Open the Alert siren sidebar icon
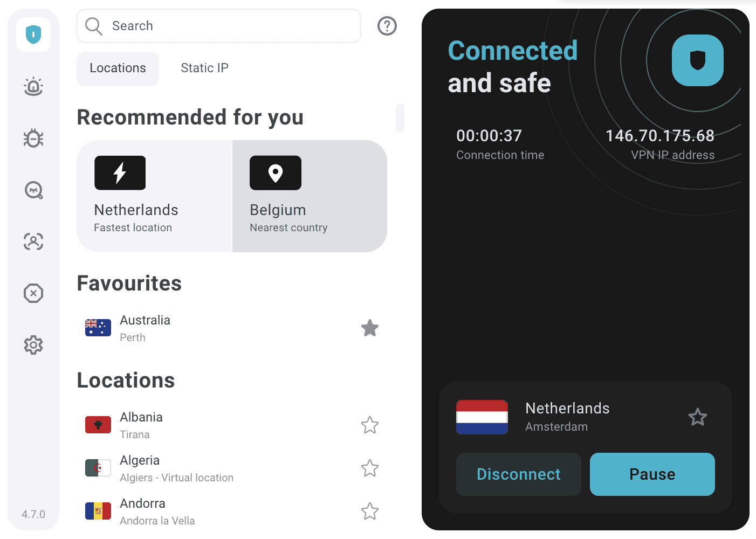This screenshot has height=539, width=756. tap(33, 86)
